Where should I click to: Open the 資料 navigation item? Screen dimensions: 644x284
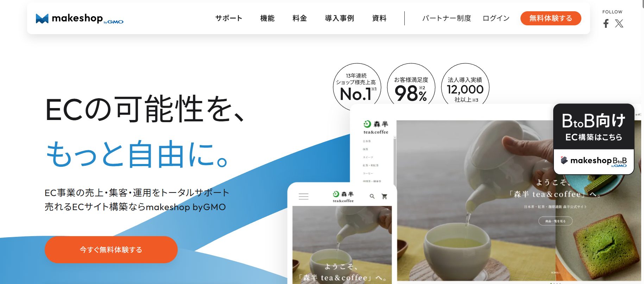pyautogui.click(x=379, y=18)
